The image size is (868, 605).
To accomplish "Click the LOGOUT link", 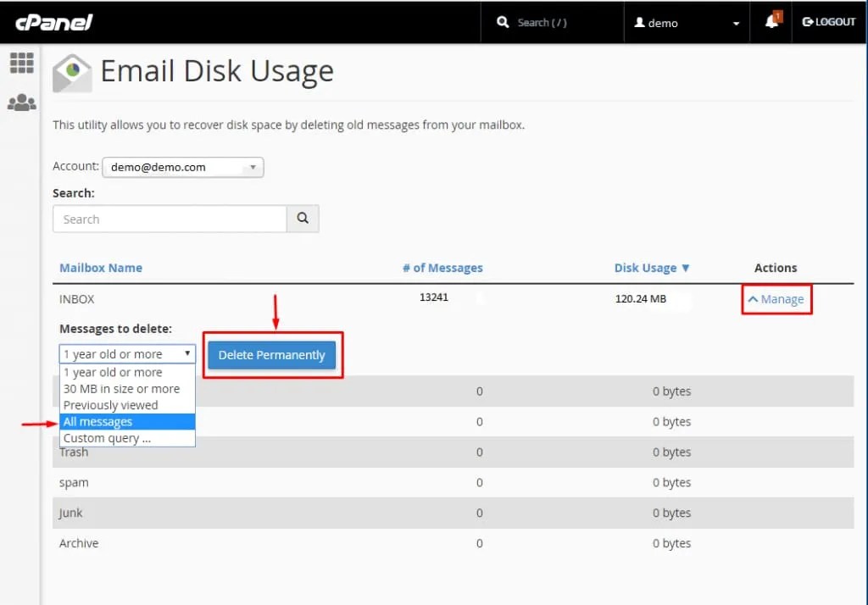I will pyautogui.click(x=828, y=22).
